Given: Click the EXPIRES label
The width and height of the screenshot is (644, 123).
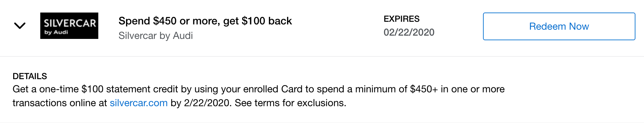Looking at the screenshot, I should [402, 19].
